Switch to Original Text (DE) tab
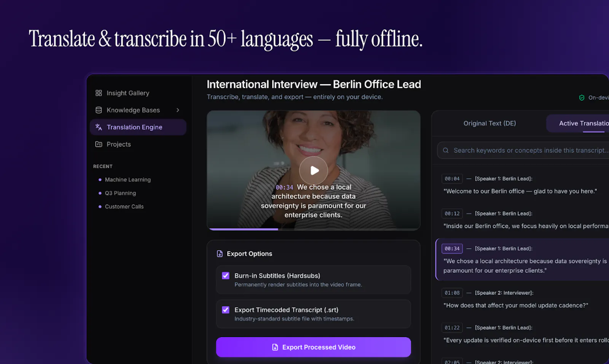The height and width of the screenshot is (364, 609). 489,123
